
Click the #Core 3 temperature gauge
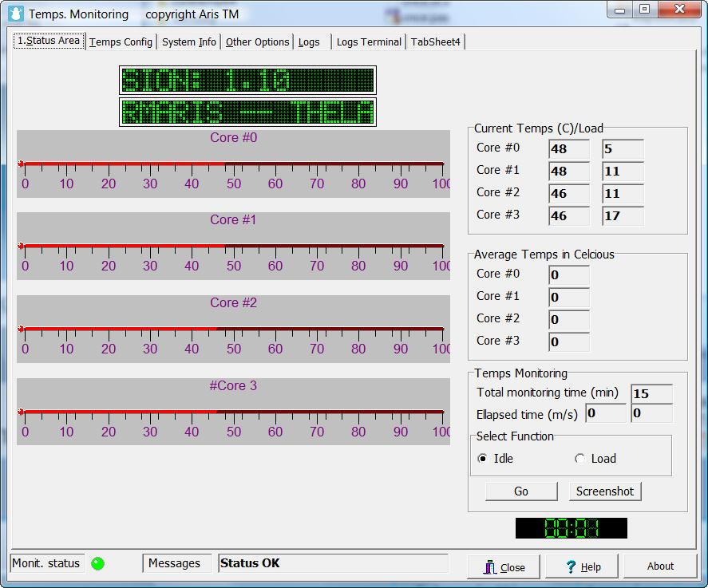point(233,412)
